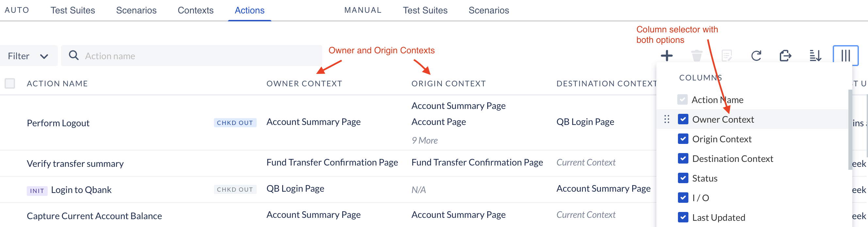The image size is (868, 227).
Task: Uncheck the I / O column
Action: [x=683, y=198]
